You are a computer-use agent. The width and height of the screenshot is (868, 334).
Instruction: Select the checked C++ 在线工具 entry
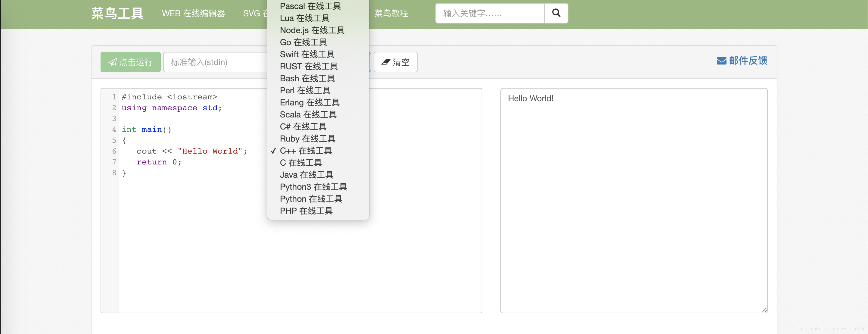pos(306,151)
